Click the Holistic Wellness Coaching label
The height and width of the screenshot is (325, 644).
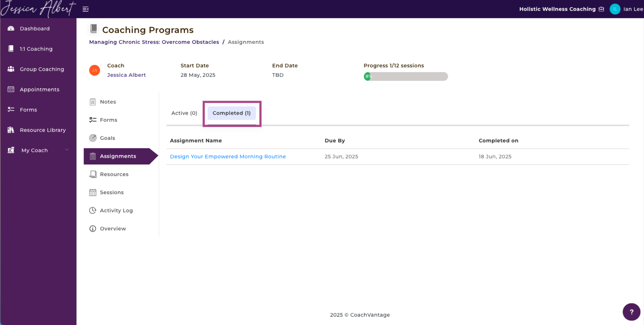pos(557,9)
